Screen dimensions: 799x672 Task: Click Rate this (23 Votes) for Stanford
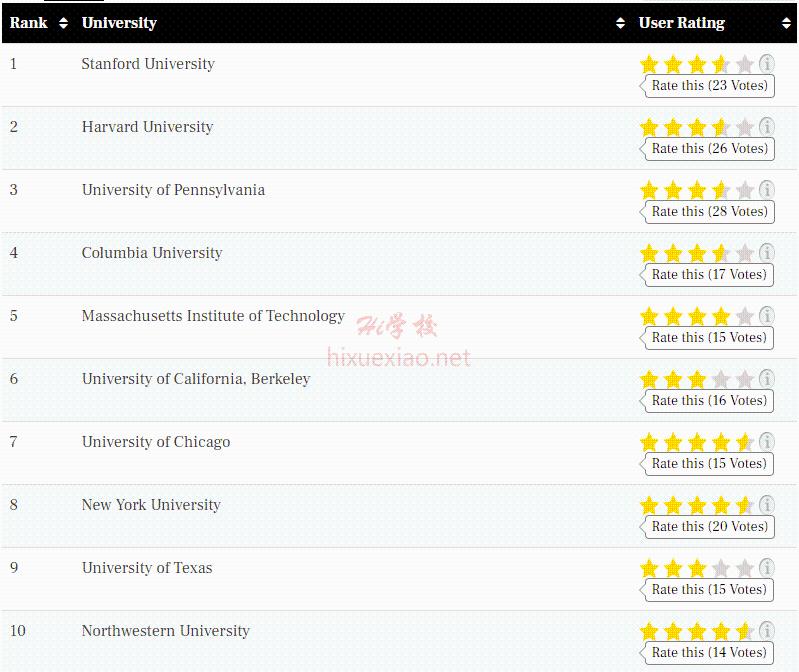tap(709, 86)
